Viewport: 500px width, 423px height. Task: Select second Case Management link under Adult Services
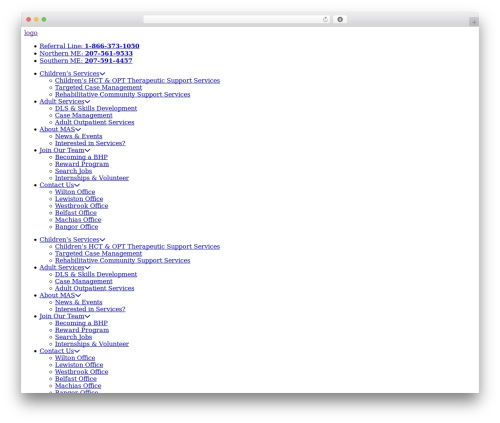(84, 281)
